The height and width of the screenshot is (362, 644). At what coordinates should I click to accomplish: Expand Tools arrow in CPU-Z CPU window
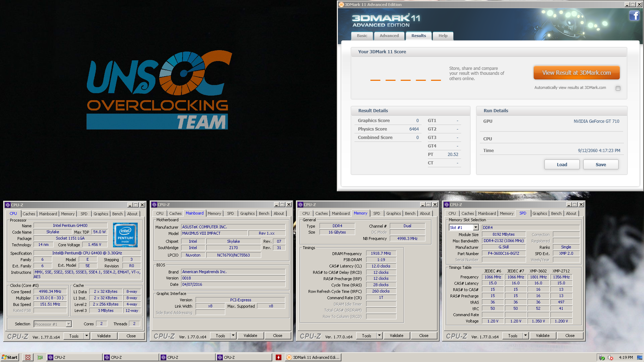87,336
